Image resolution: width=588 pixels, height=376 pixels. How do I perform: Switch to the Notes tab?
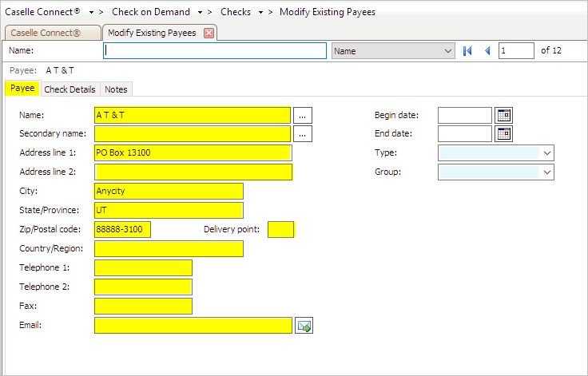coord(116,89)
